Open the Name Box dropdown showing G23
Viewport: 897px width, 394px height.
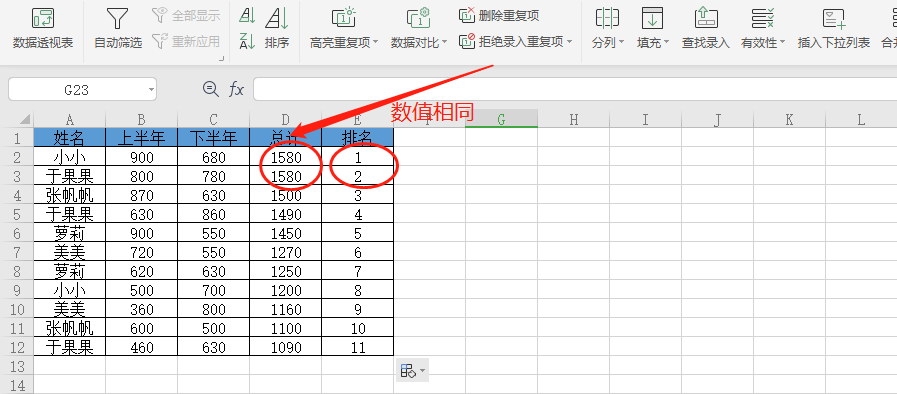point(152,90)
